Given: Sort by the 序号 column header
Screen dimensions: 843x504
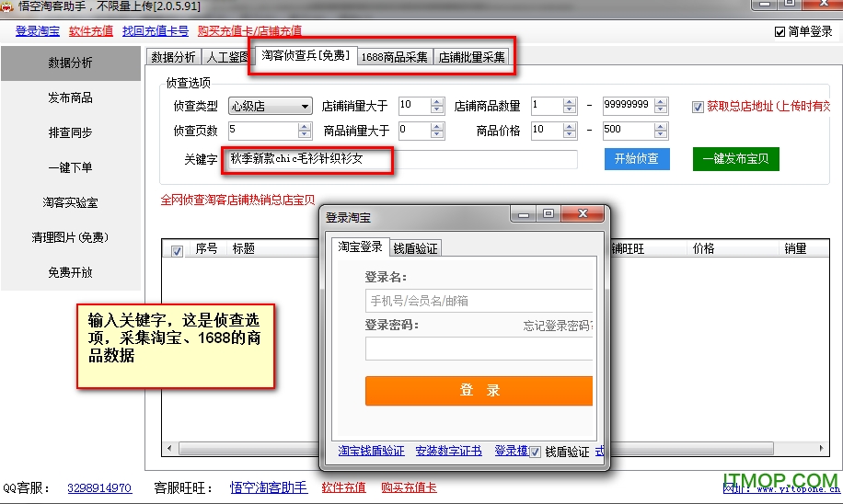Looking at the screenshot, I should click(206, 248).
